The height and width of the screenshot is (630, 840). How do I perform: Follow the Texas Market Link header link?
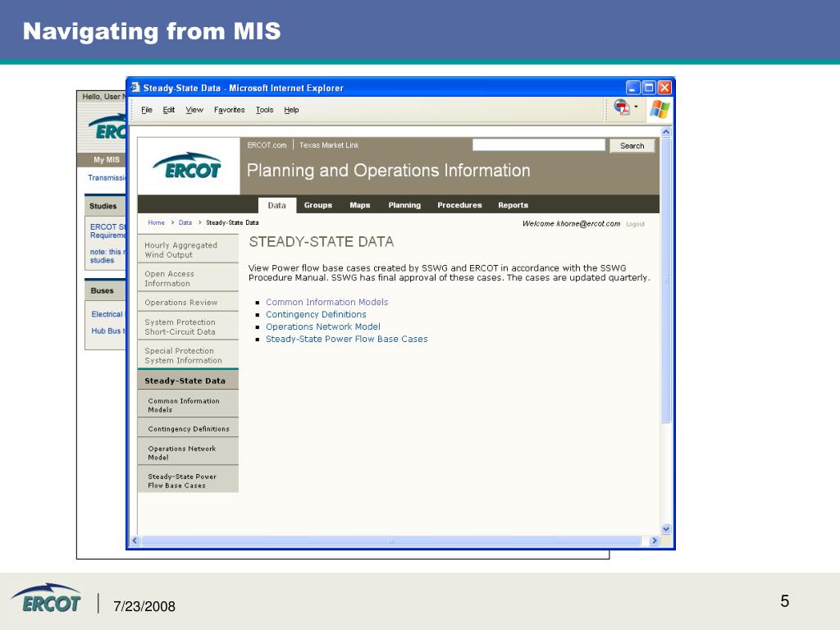(x=329, y=145)
